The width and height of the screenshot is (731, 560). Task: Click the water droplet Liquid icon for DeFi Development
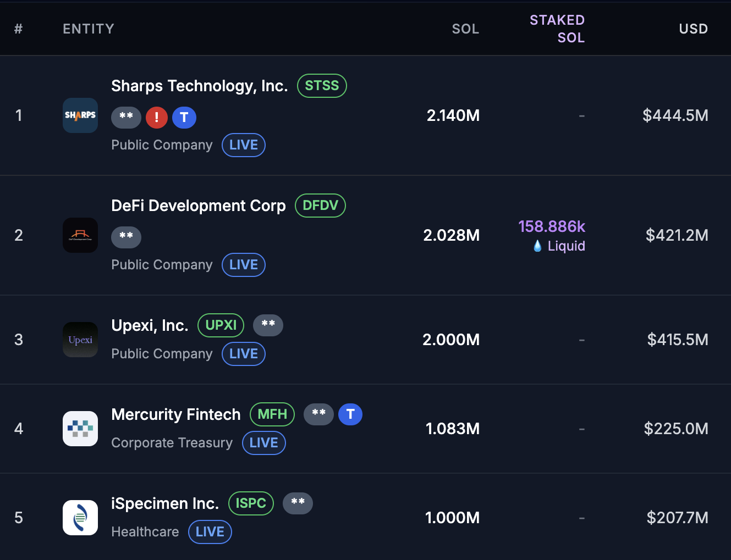click(x=537, y=246)
